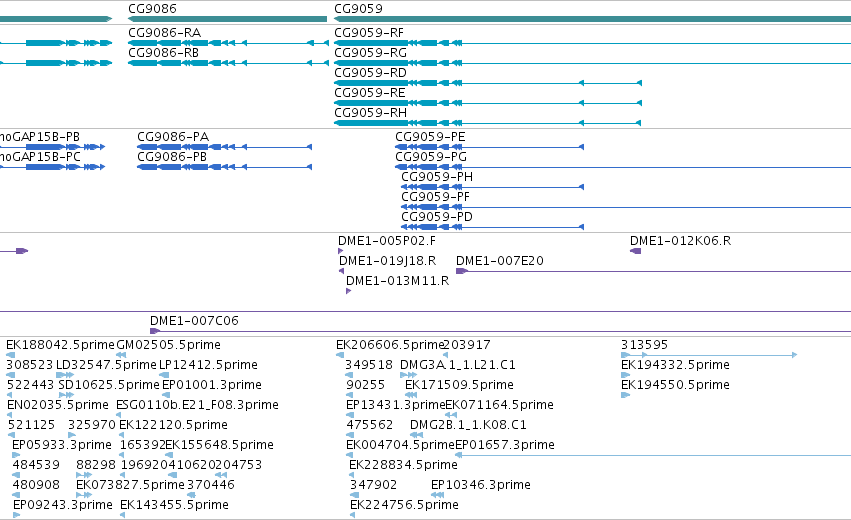
Task: Click EST SD10625.5prime
Action: (x=109, y=385)
